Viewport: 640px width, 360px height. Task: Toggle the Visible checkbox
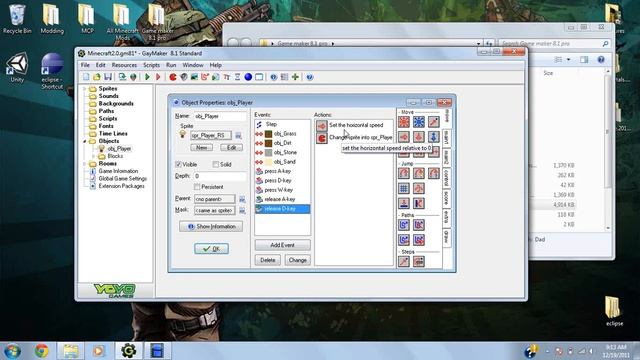(x=178, y=164)
